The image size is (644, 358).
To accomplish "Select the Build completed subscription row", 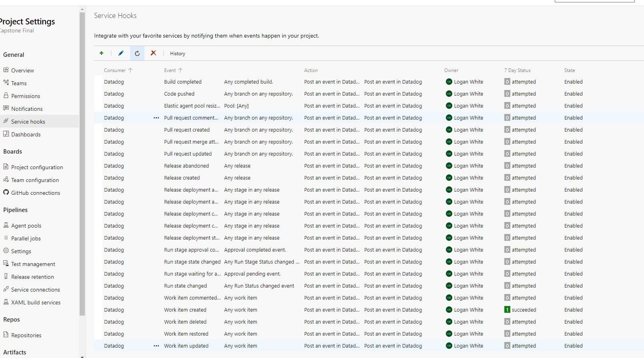I will [369, 82].
